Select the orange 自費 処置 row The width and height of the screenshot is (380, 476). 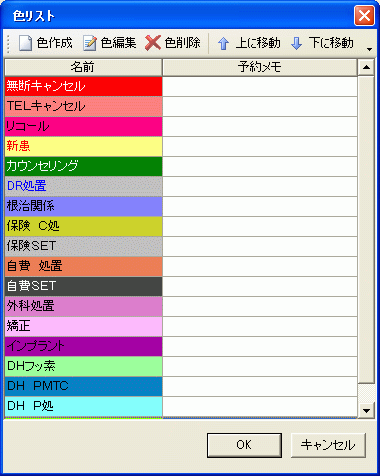[84, 266]
